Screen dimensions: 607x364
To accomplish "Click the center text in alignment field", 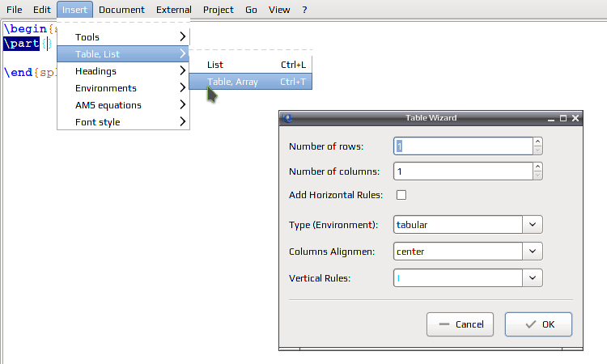I will [410, 252].
